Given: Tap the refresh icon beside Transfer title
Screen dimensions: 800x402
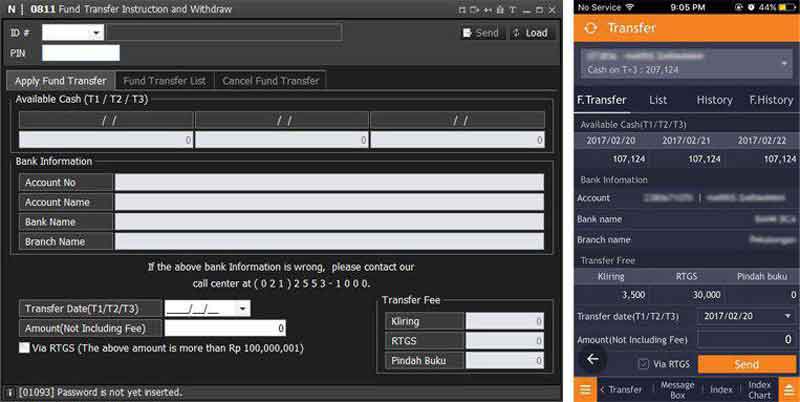Looking at the screenshot, I should point(591,28).
